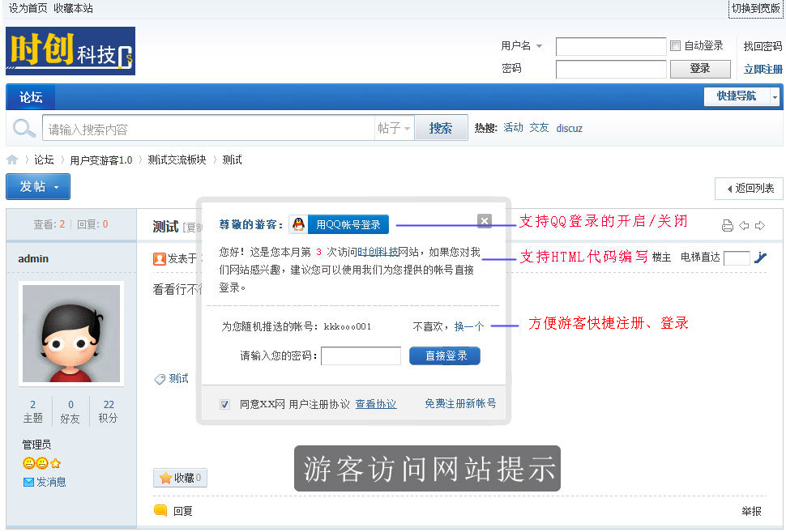
Task: Go to previous thread with left arrow
Action: coord(745,225)
